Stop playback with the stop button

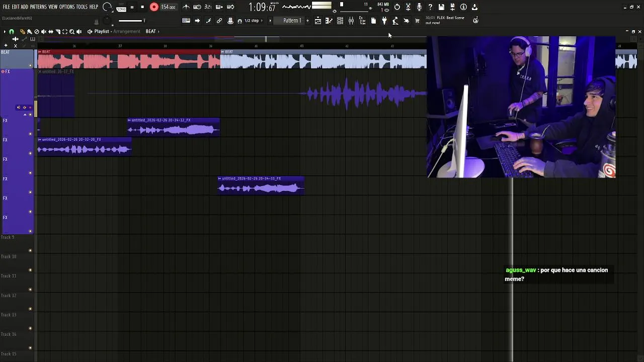142,7
